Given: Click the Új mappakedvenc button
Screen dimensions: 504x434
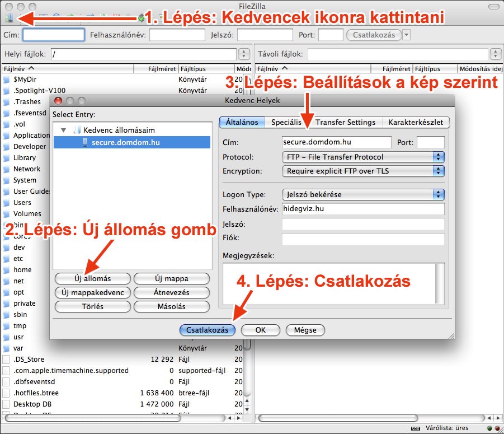Looking at the screenshot, I should pyautogui.click(x=92, y=292).
